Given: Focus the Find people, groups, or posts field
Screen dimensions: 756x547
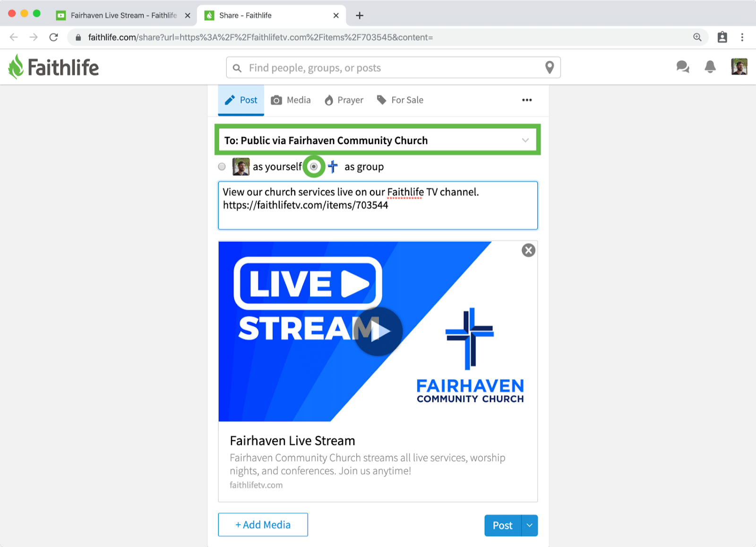Looking at the screenshot, I should 393,68.
